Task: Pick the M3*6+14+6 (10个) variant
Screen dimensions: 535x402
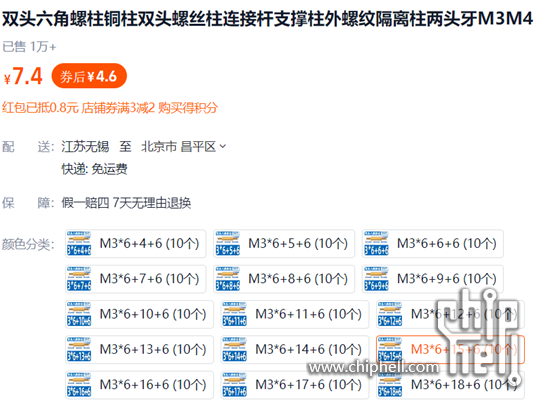Action: click(295, 349)
